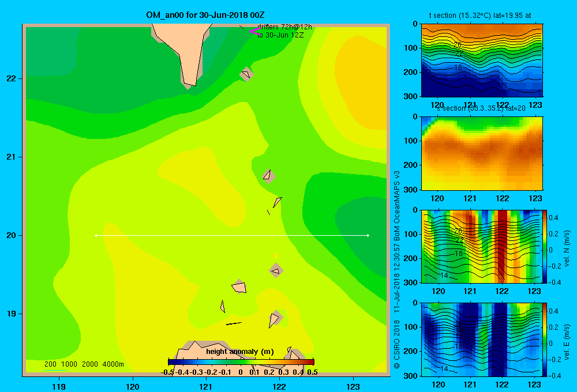Screen dimensions: 577x392
Task: Click longitude label 120 on main map
Action: pos(133,386)
